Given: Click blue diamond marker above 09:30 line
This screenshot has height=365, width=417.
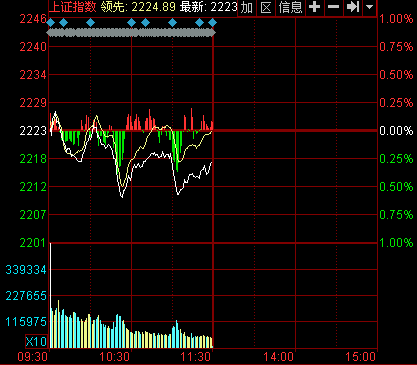Looking at the screenshot, I should pos(50,23).
